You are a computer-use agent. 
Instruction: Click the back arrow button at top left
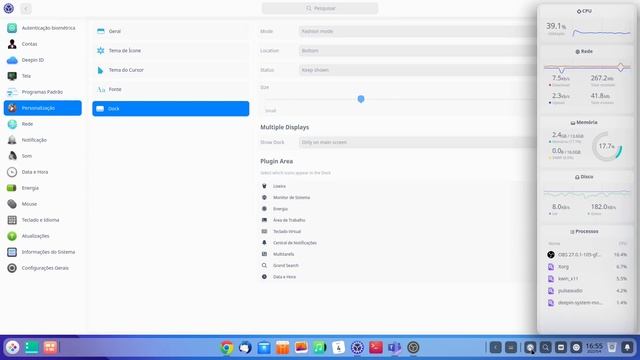26,9
